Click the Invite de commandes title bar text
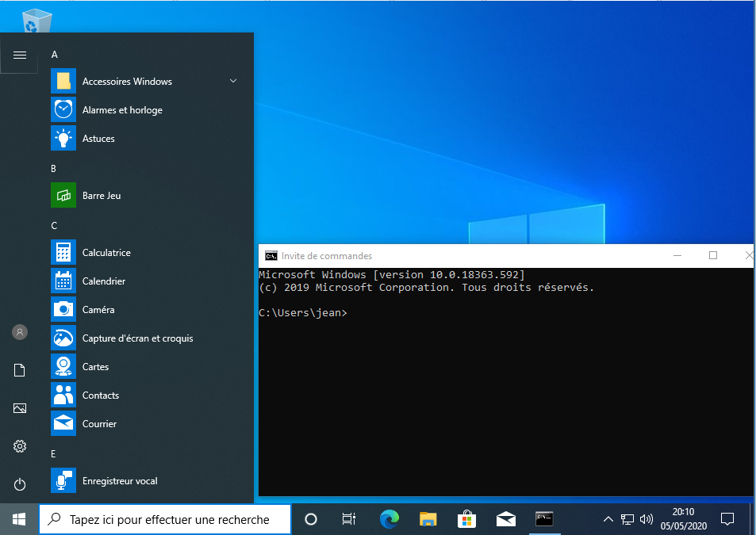Viewport: 756px width, 535px height. coord(327,256)
